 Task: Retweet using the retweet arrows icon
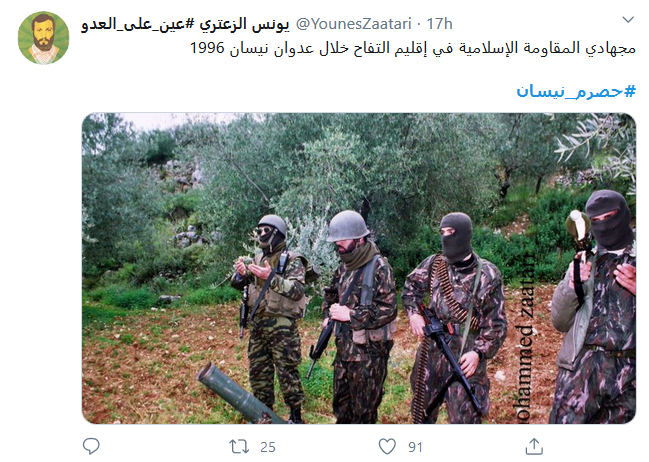[x=239, y=447]
